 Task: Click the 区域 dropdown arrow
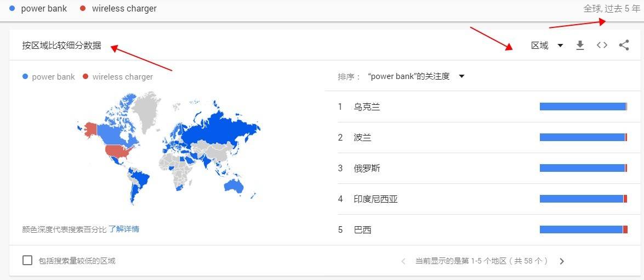(560, 46)
